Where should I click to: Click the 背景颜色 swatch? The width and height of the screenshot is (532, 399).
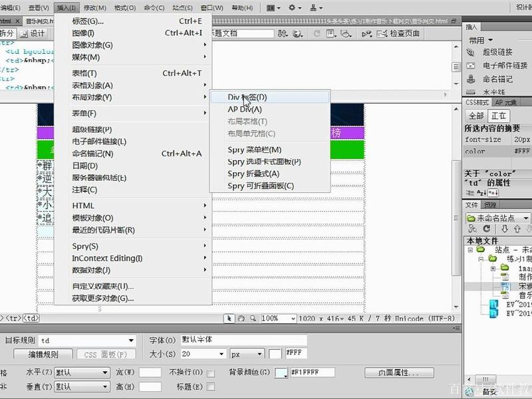pos(281,372)
